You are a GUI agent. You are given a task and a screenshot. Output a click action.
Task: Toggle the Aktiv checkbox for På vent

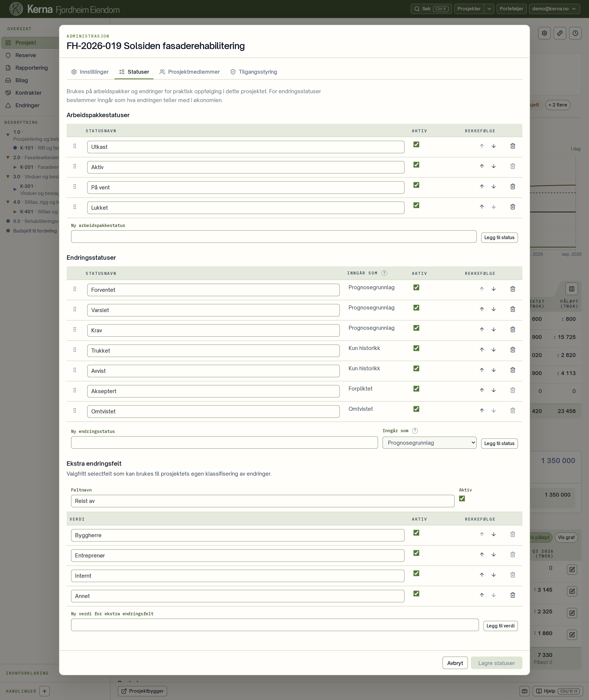coord(416,185)
